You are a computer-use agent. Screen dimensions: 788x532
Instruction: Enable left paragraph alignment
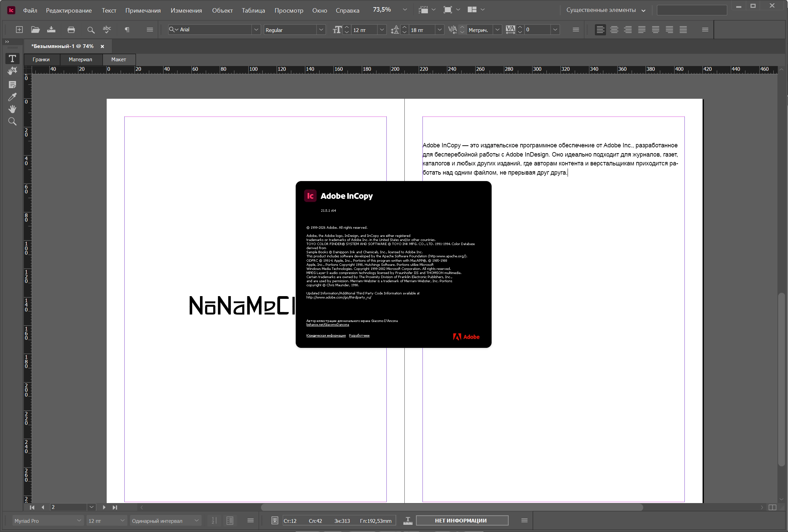tap(600, 30)
